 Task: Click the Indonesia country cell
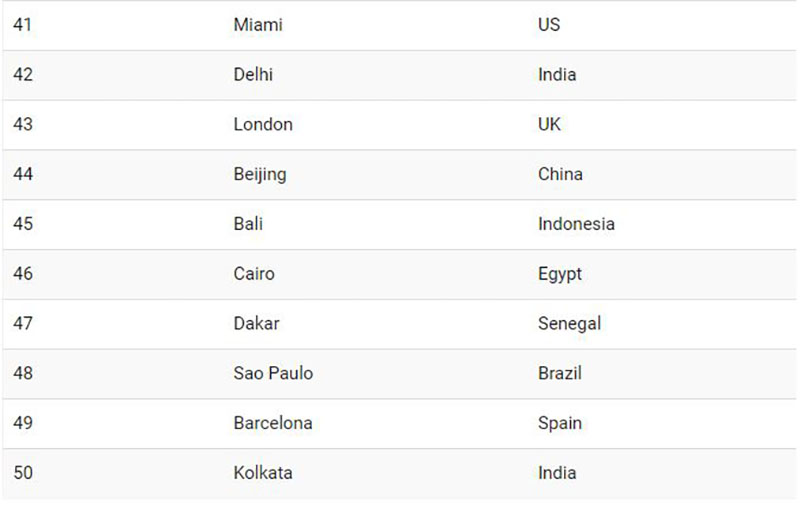tap(576, 224)
